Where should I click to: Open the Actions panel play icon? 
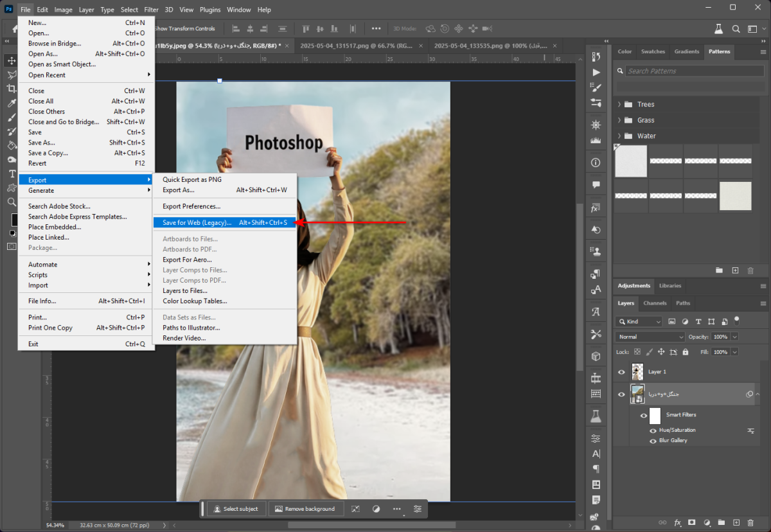point(596,72)
